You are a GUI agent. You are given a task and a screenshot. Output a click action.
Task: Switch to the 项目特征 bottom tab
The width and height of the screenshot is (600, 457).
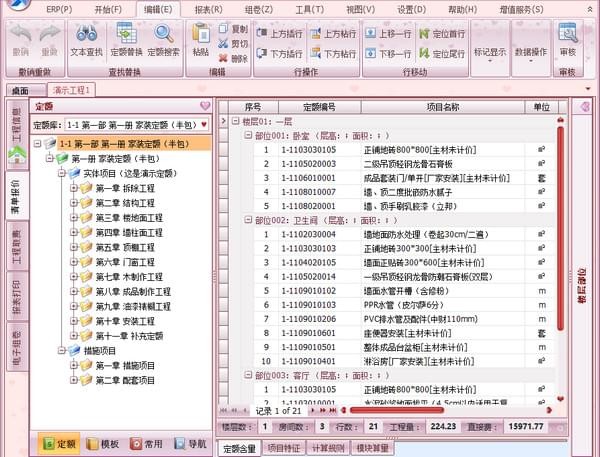point(284,448)
